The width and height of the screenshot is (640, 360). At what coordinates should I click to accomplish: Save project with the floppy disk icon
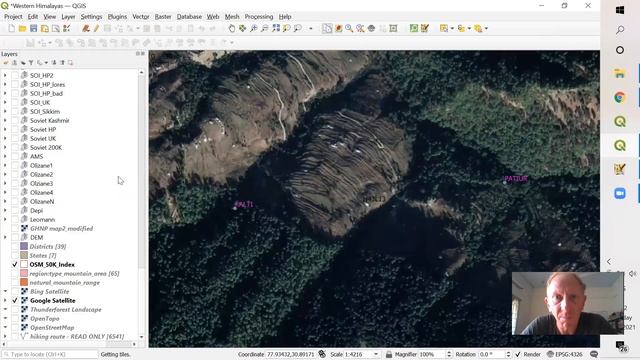click(x=33, y=29)
